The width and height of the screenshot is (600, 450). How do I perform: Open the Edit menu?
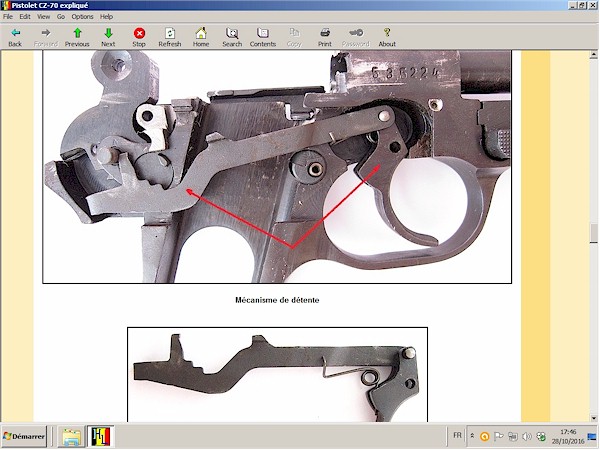click(25, 16)
